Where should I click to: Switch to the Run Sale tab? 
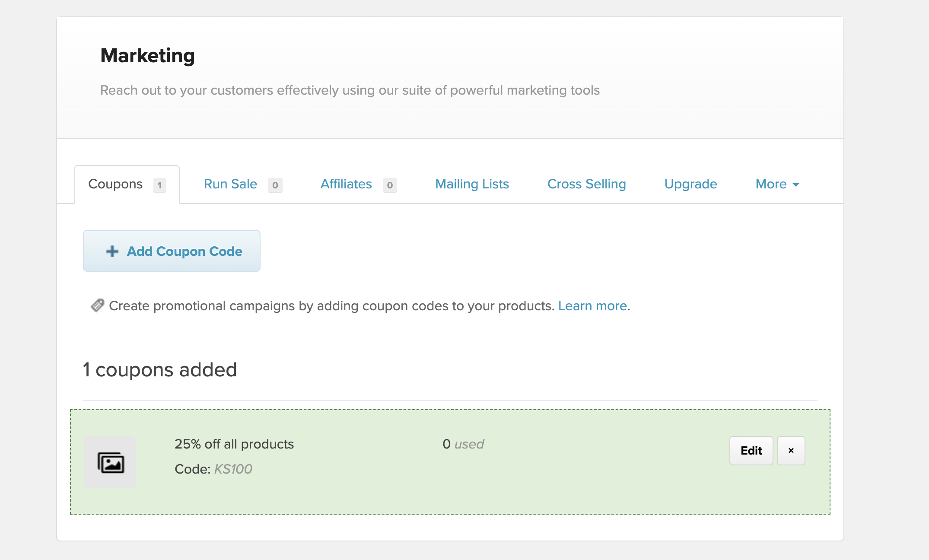pos(230,184)
